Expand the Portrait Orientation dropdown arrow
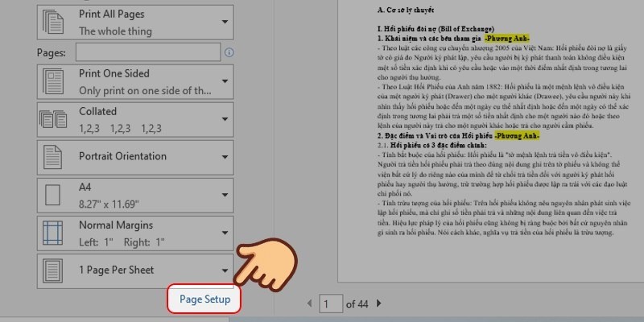The image size is (644, 322). click(x=225, y=157)
